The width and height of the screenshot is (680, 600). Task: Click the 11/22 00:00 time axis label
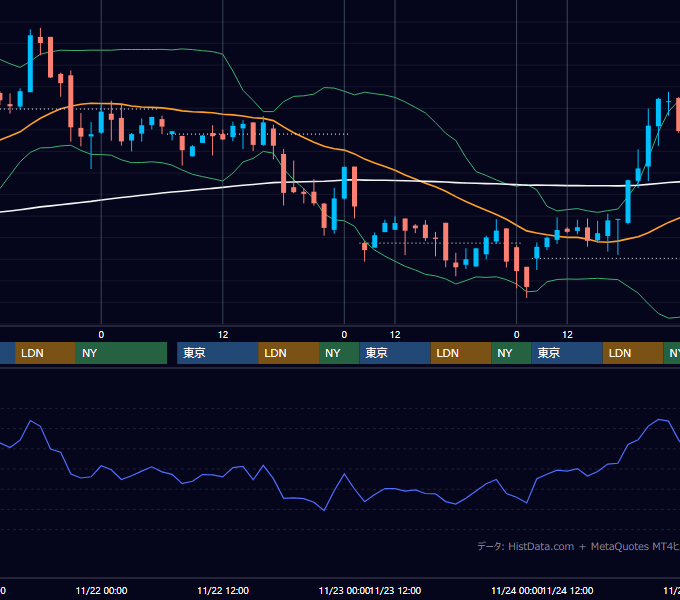click(101, 590)
